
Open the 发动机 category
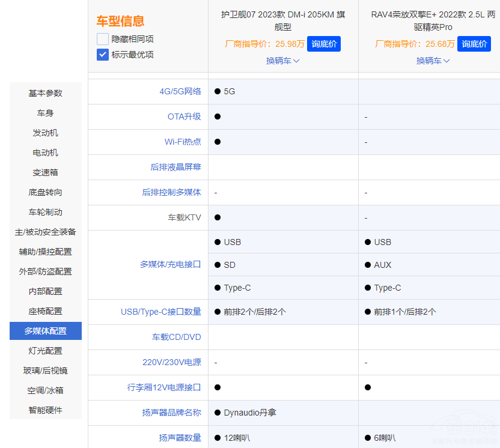(x=45, y=133)
